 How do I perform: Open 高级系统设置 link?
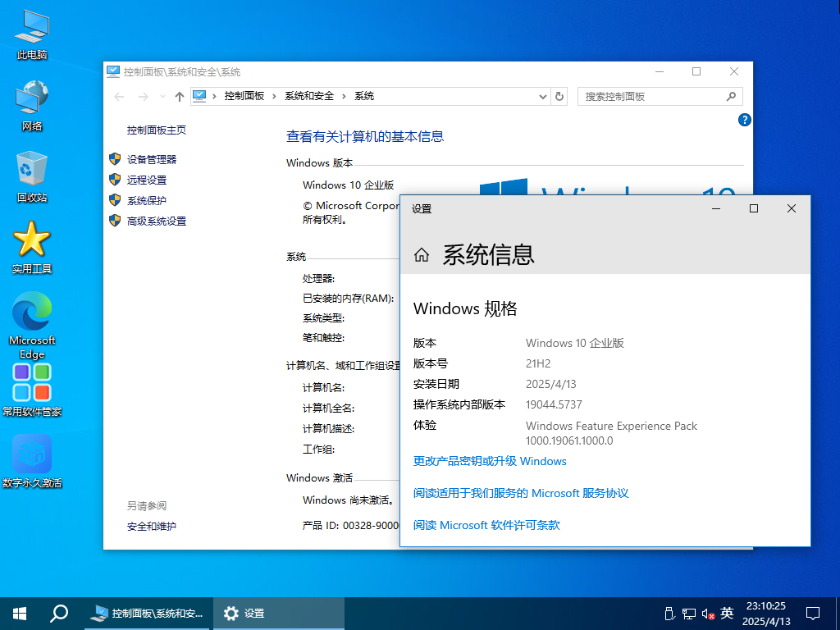(157, 221)
